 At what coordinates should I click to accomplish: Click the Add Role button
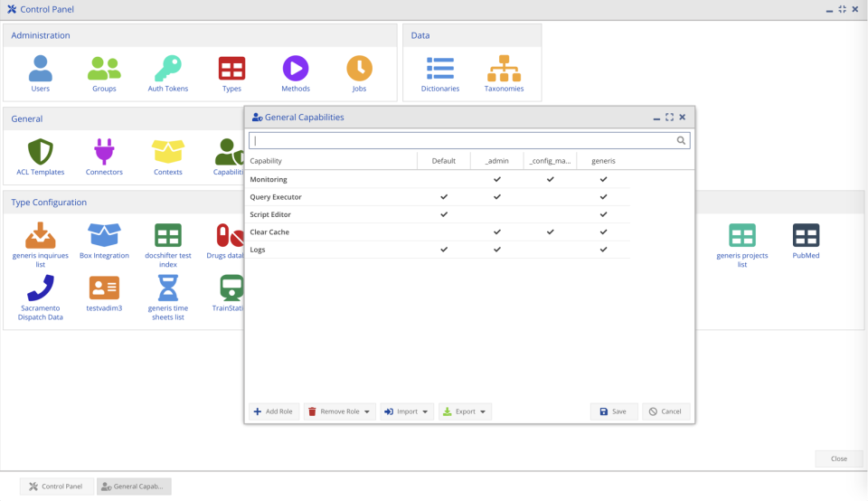273,411
